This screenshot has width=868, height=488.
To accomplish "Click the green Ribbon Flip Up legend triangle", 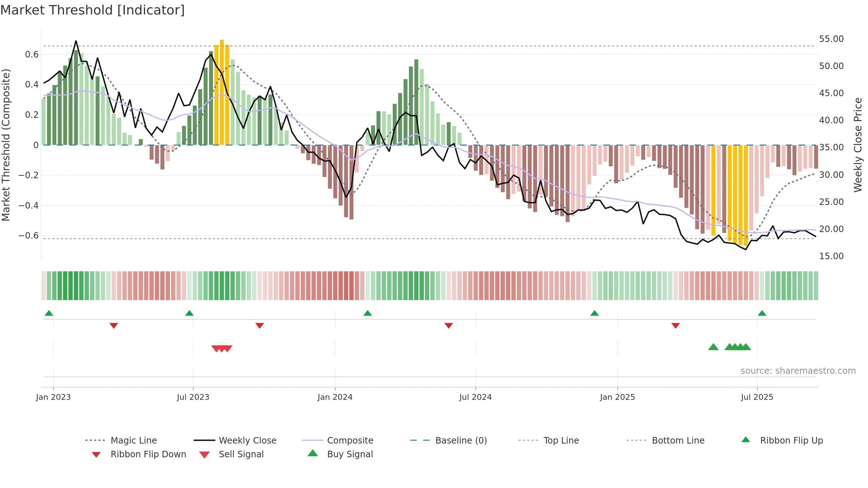I will pyautogui.click(x=746, y=440).
